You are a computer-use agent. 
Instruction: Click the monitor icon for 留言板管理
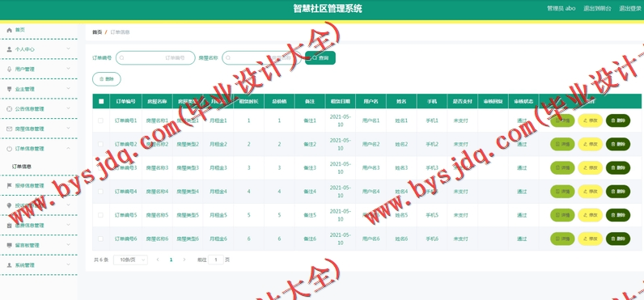(10, 245)
